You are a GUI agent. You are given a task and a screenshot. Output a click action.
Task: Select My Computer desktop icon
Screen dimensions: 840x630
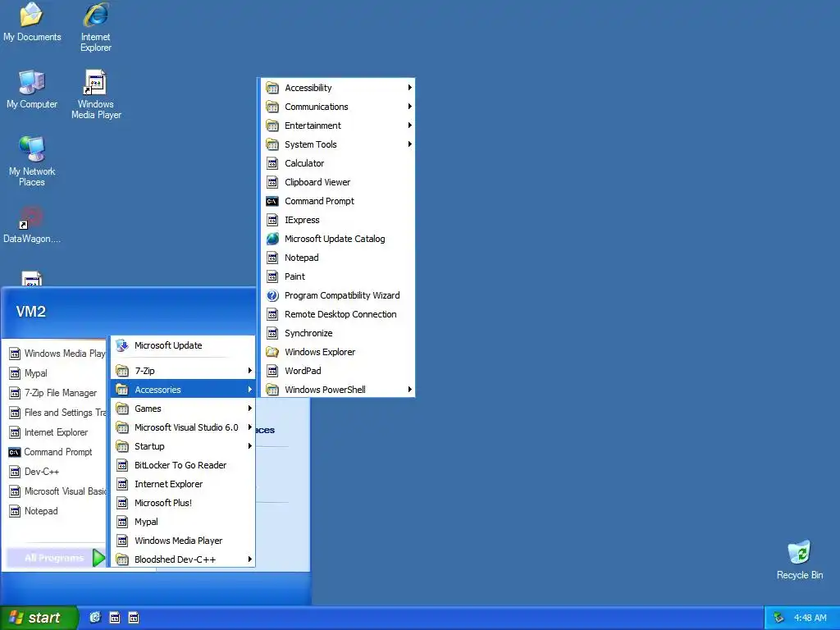click(32, 89)
